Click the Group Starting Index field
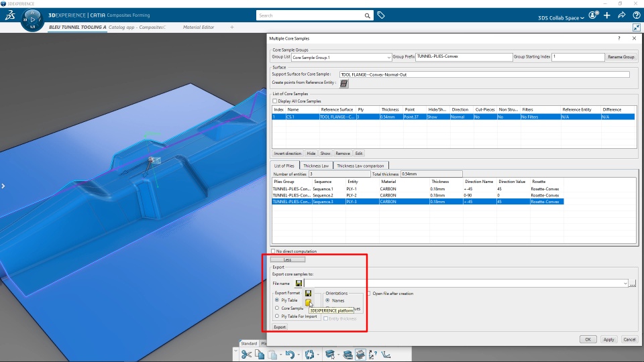 [x=578, y=56]
